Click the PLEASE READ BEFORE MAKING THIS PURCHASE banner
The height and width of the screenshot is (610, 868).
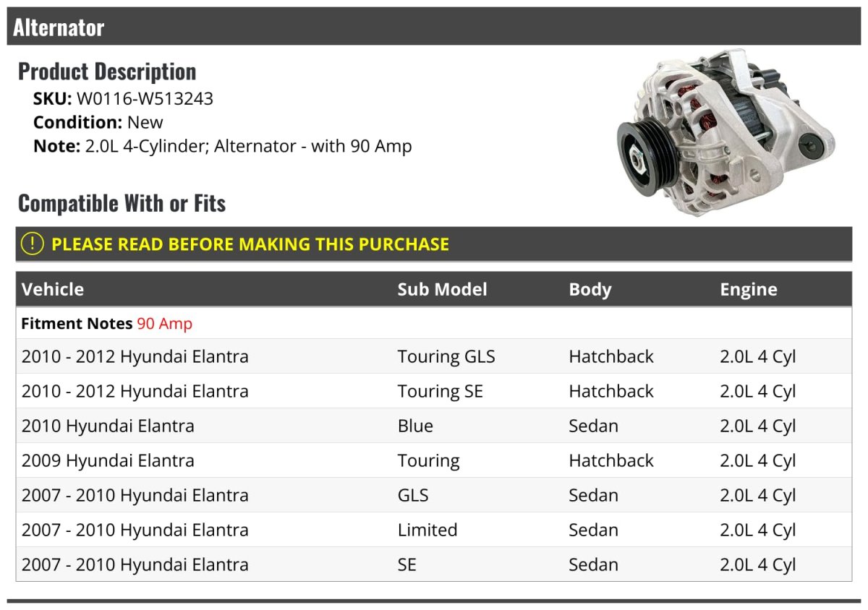(x=250, y=244)
